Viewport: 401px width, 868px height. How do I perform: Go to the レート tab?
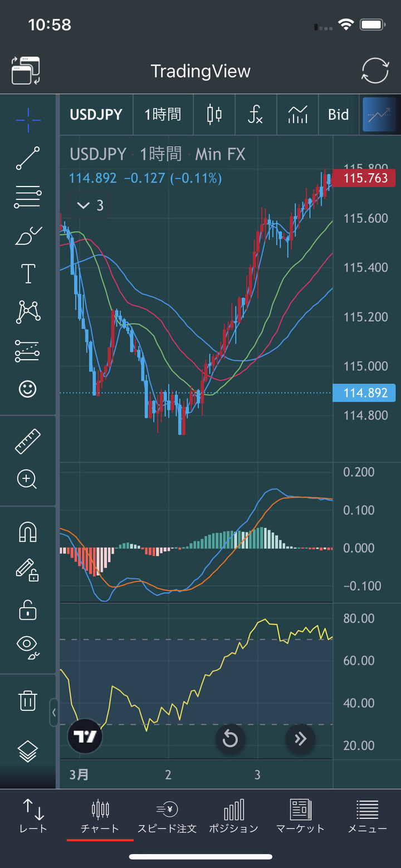pos(33,816)
